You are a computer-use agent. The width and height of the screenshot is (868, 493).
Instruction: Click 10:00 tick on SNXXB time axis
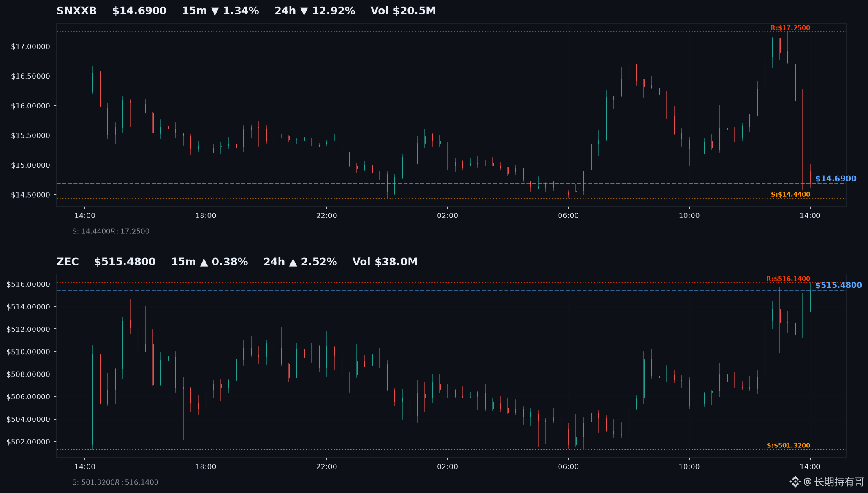(689, 216)
